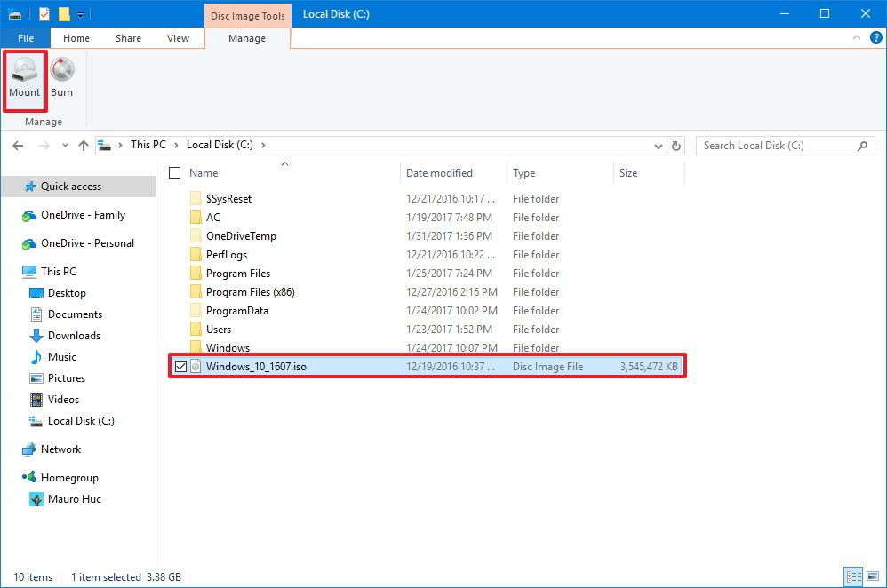This screenshot has width=887, height=588.
Task: Click the navigate up arrow icon
Action: click(84, 145)
